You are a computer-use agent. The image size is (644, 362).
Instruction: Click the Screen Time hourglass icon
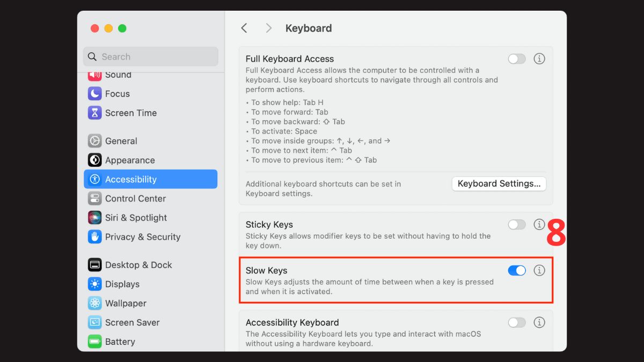click(95, 113)
